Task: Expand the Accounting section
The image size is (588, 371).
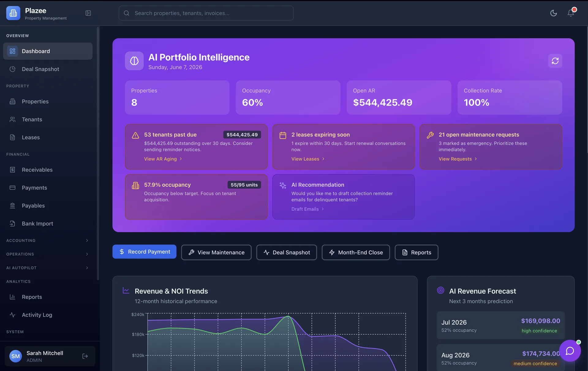Action: (48, 241)
